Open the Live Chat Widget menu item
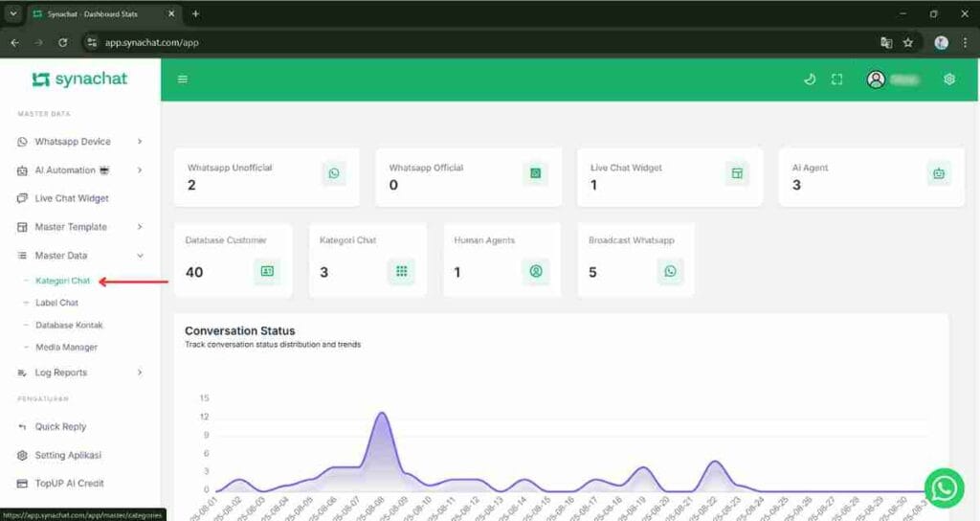Image resolution: width=980 pixels, height=521 pixels. [72, 198]
